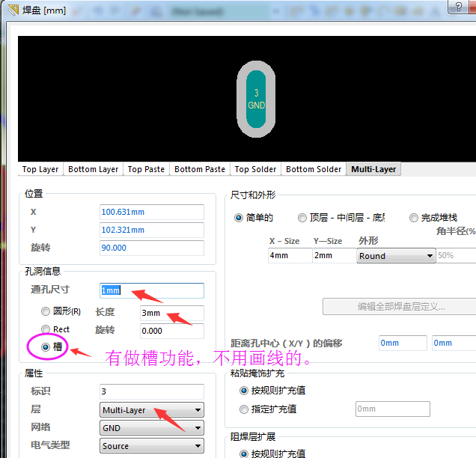Select the 圆形 hole shape radio button
This screenshot has width=476, height=458.
pos(46,311)
